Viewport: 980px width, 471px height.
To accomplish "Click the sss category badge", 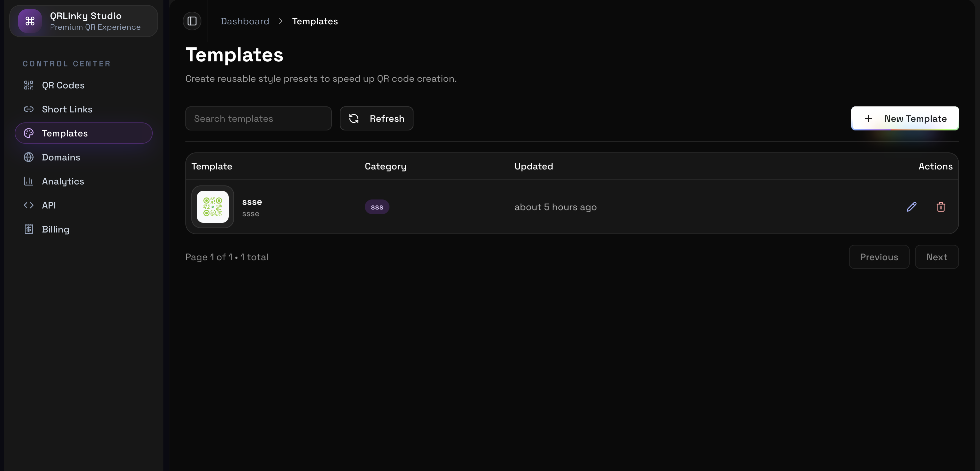I will 377,206.
